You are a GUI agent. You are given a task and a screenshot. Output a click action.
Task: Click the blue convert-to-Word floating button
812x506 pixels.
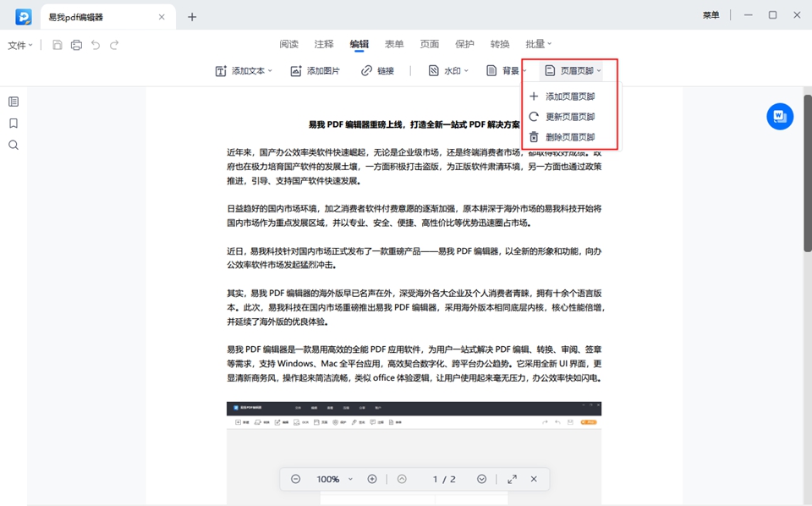780,117
